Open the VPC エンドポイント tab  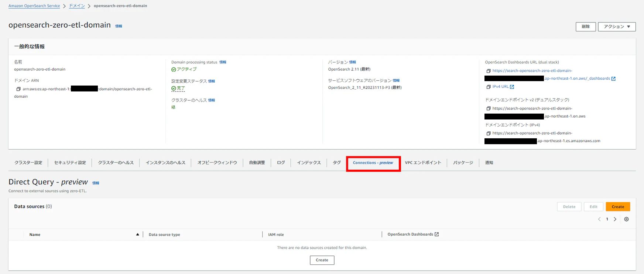[423, 163]
